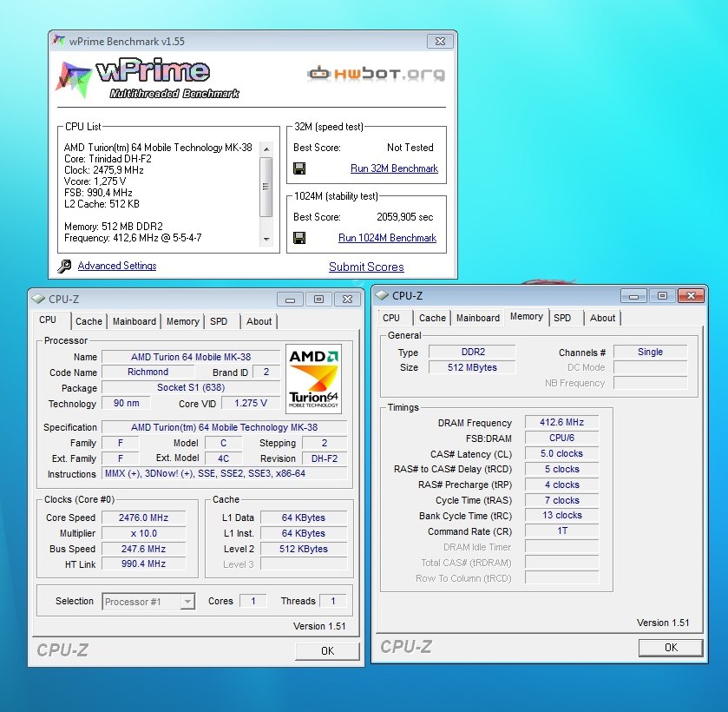Click the left CPU-Z window title icon

[x=38, y=299]
